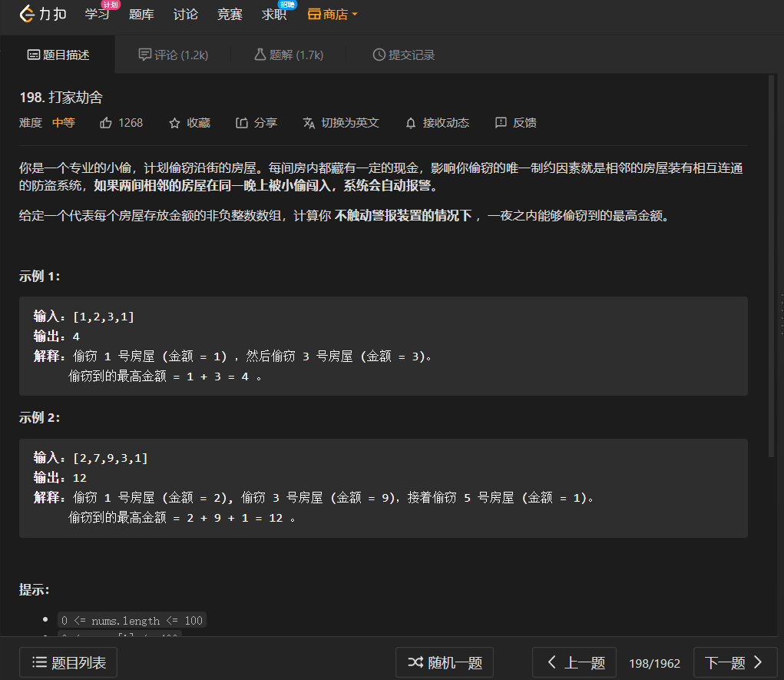
Task: Click the problem title 198. 打家劫舍
Action: click(x=61, y=97)
